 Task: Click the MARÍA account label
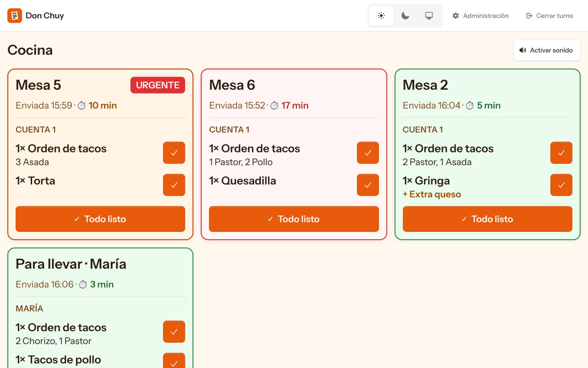coord(29,308)
